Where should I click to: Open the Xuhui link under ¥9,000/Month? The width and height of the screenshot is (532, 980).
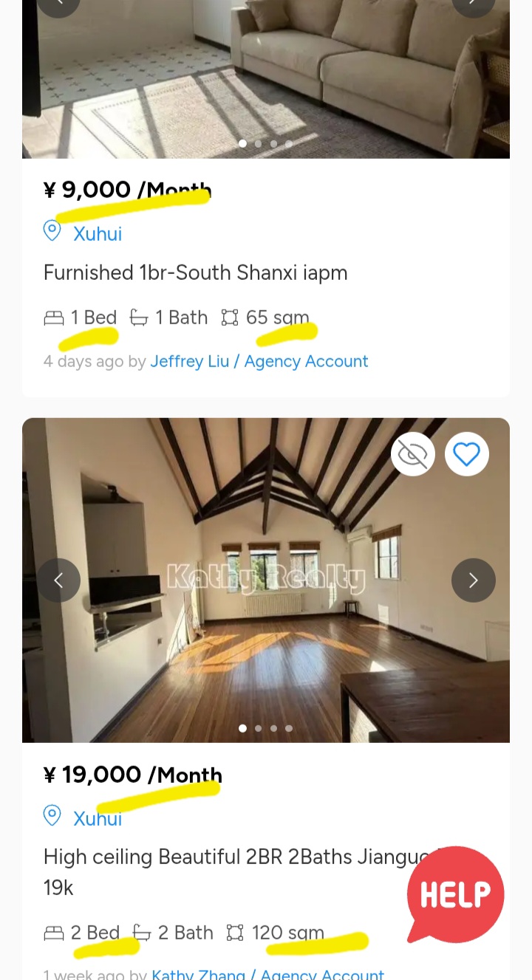(x=98, y=234)
